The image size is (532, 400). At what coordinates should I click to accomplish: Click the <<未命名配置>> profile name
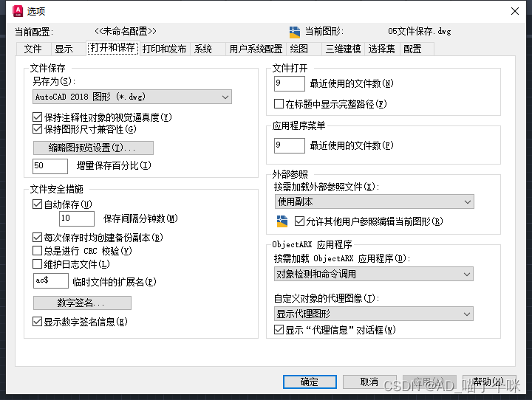[126, 31]
